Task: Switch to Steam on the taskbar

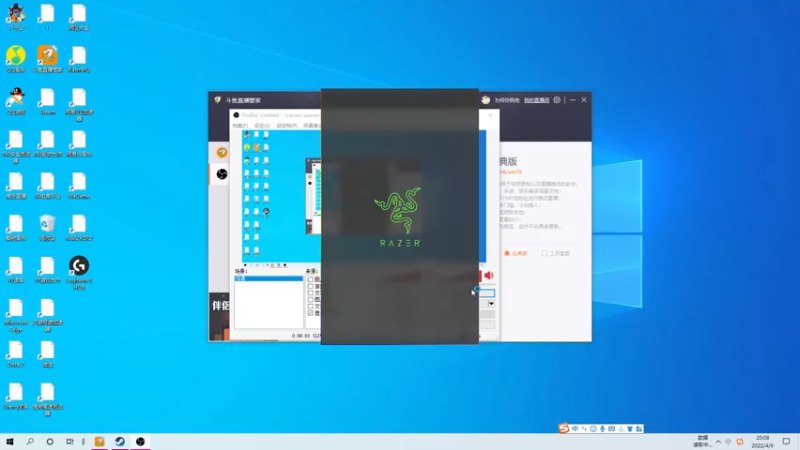Action: [x=120, y=441]
